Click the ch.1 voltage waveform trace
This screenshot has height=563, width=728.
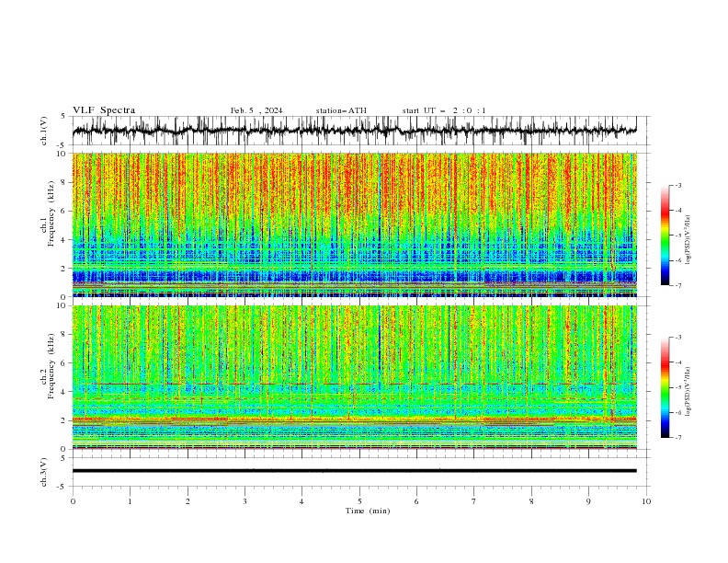pyautogui.click(x=354, y=131)
